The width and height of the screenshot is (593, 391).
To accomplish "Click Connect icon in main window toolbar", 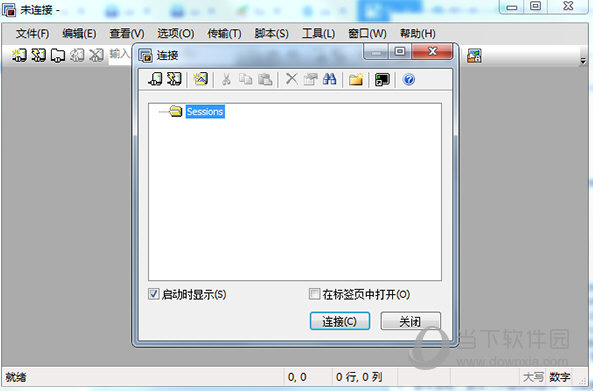I will (x=19, y=55).
